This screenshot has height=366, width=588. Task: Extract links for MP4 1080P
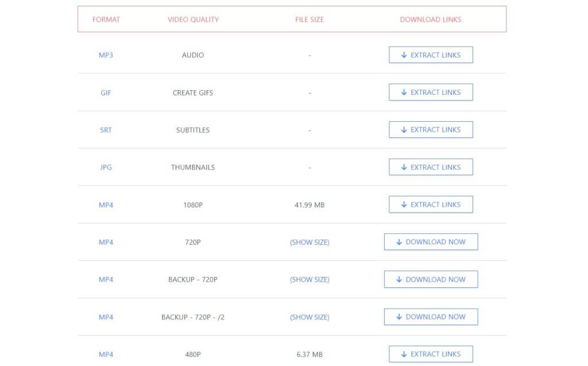[x=431, y=205]
